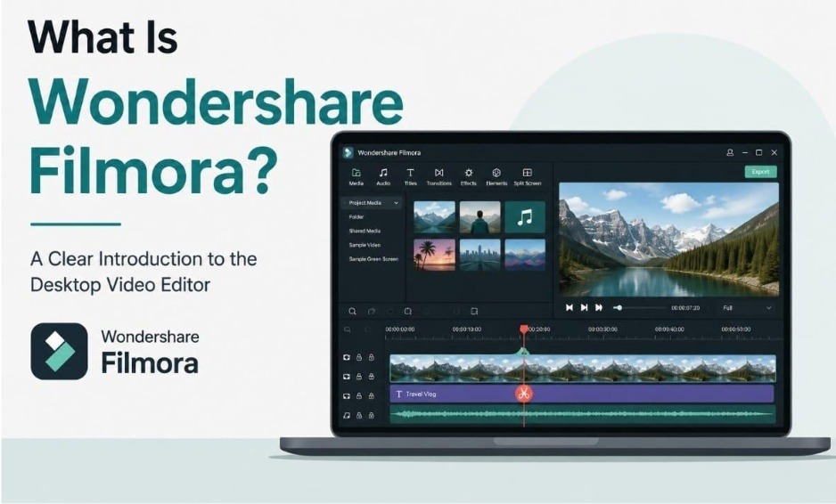Click the 00:00:07:20 timecode
This screenshot has width=836, height=504.
[x=685, y=308]
